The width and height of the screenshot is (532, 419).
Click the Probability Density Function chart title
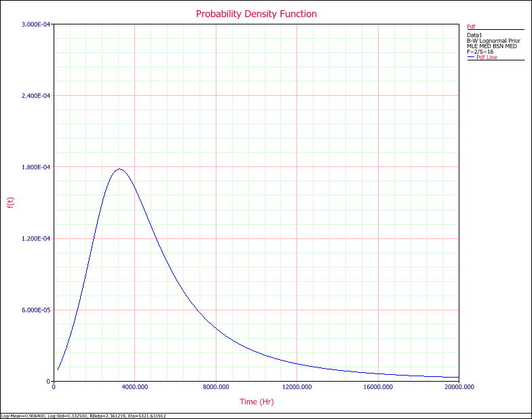[256, 14]
